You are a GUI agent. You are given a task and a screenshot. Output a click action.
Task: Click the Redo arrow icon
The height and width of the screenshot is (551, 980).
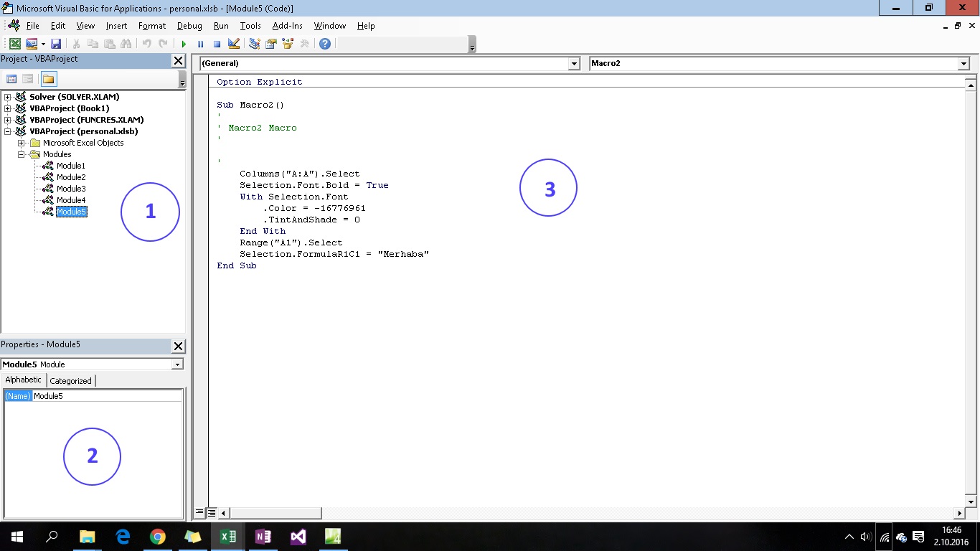point(163,44)
